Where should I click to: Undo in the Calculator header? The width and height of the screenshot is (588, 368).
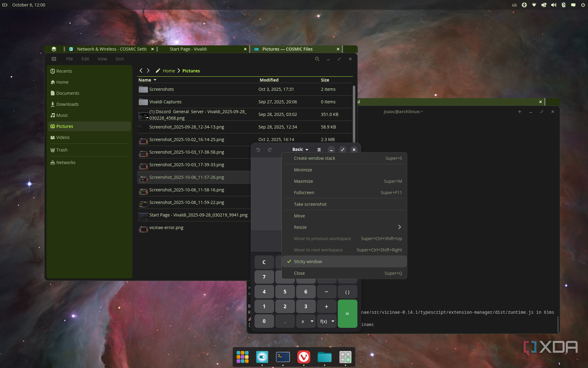coord(258,150)
